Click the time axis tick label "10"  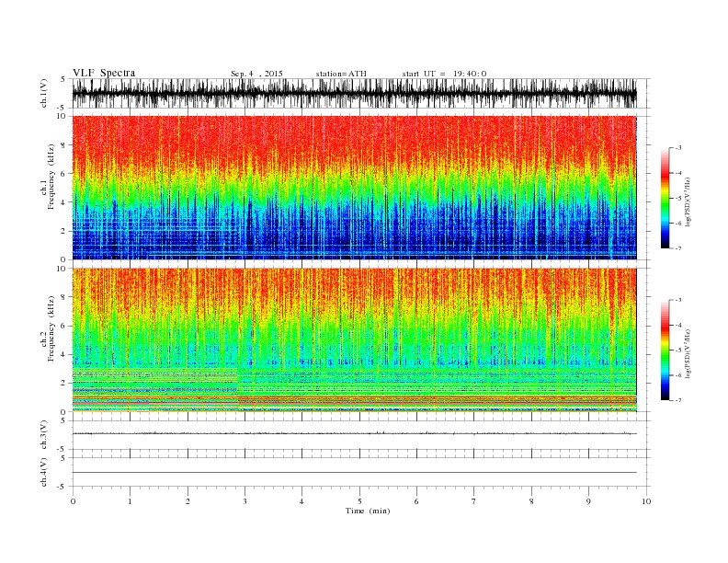(646, 501)
